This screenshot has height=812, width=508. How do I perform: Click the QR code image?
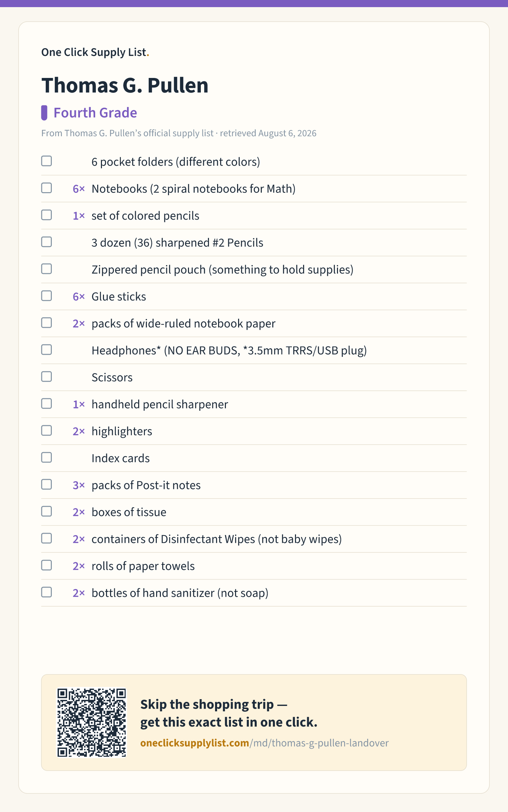pos(91,722)
